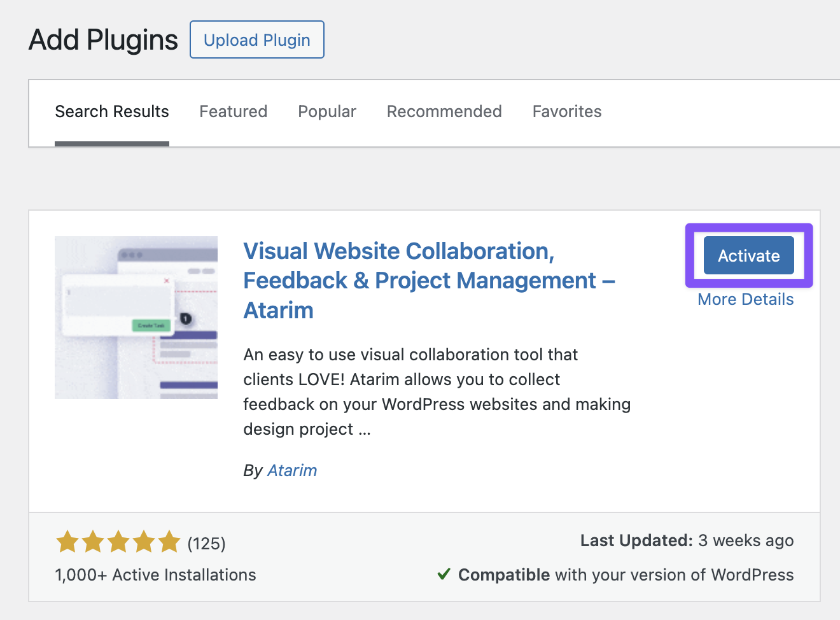Image resolution: width=840 pixels, height=620 pixels.
Task: Open the Popular plugins tab
Action: click(x=327, y=112)
